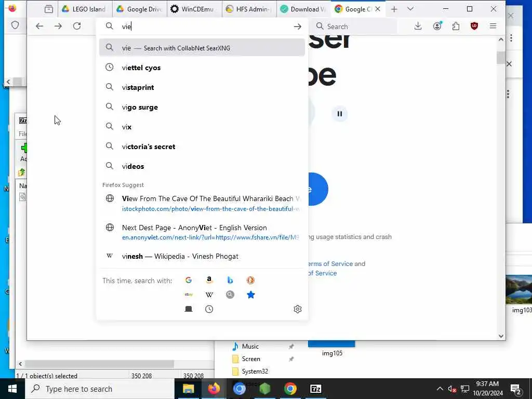Search bookmarks via the blue star icon

pos(251,295)
